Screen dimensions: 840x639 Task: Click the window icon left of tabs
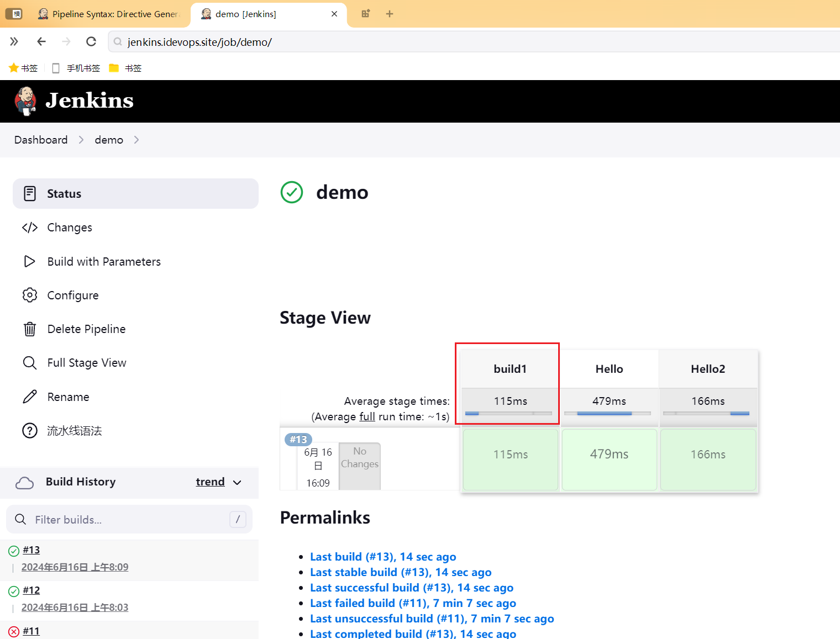pyautogui.click(x=14, y=14)
